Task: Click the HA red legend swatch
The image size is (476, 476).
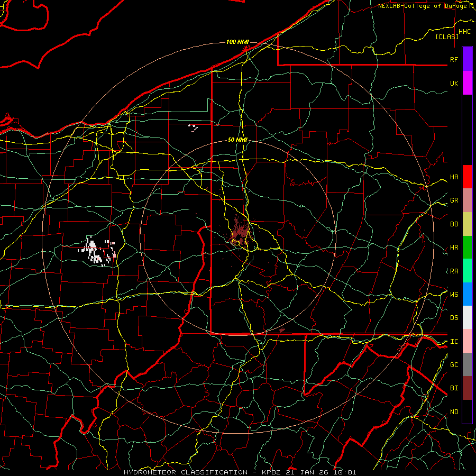Action: pos(467,177)
